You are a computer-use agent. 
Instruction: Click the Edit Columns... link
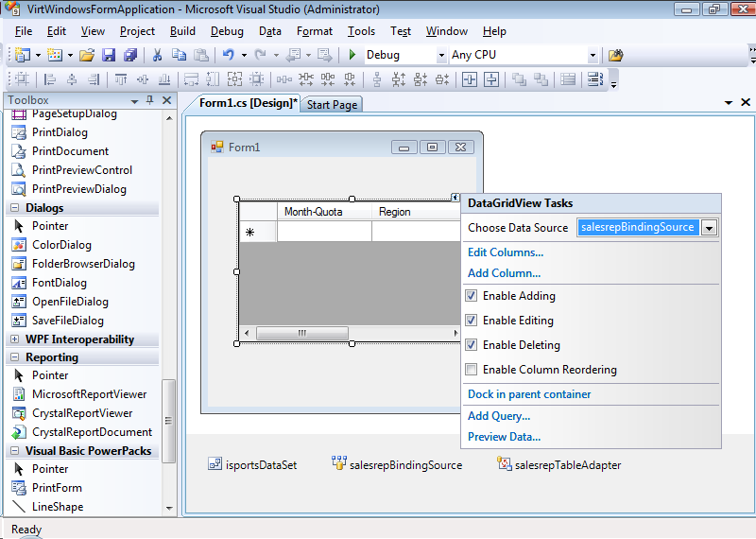[506, 252]
